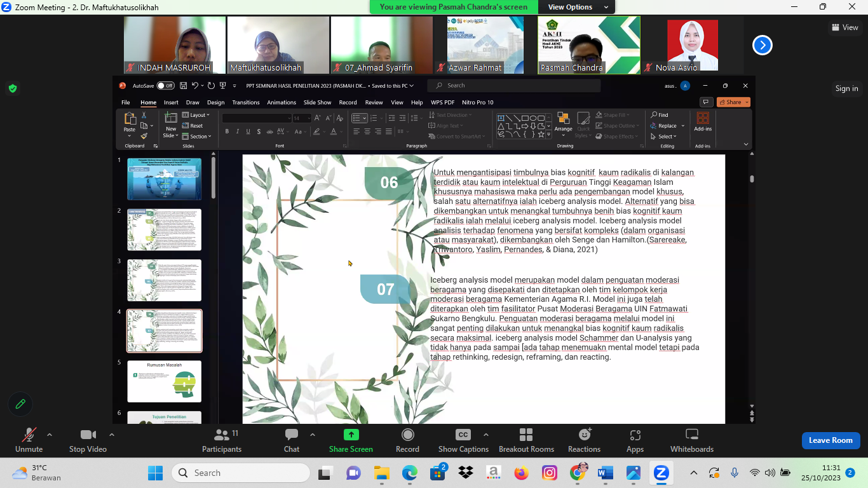Start recording with the Record icon
Viewport: 868px width, 488px height.
pyautogui.click(x=407, y=435)
